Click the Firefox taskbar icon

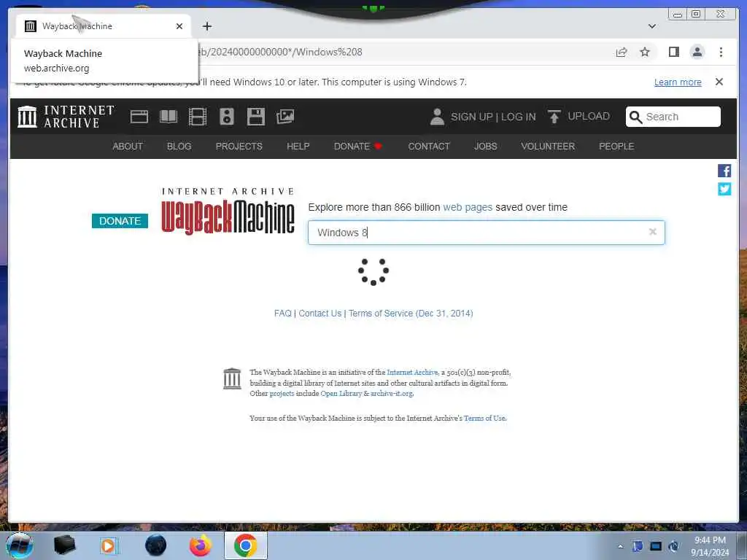pos(200,545)
